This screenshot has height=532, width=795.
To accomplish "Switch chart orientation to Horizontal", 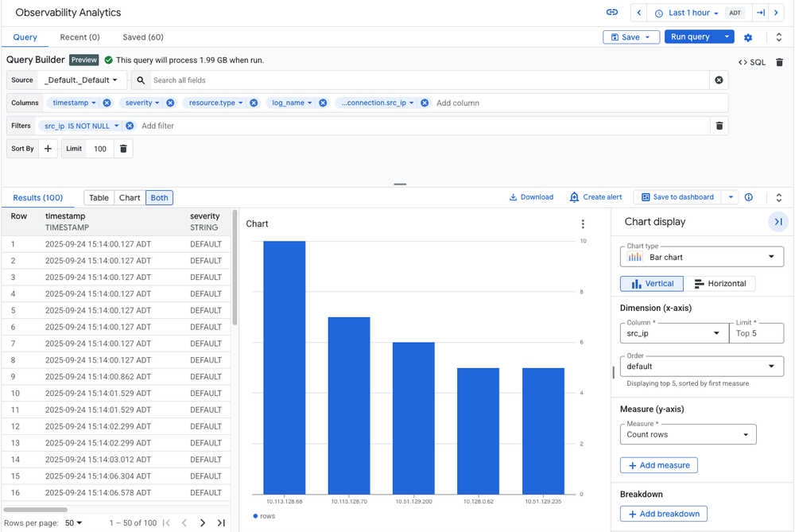I will tap(721, 283).
